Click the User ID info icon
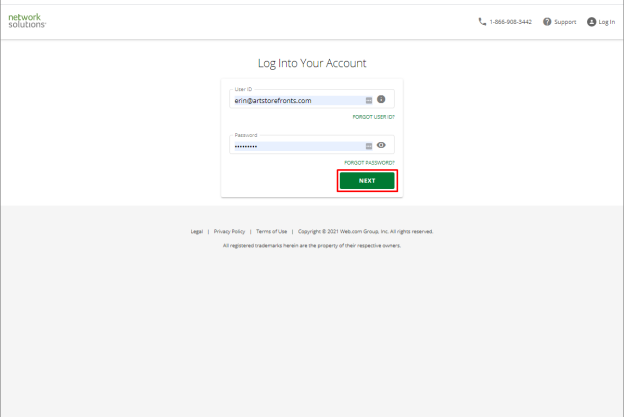The height and width of the screenshot is (417, 624). [381, 99]
